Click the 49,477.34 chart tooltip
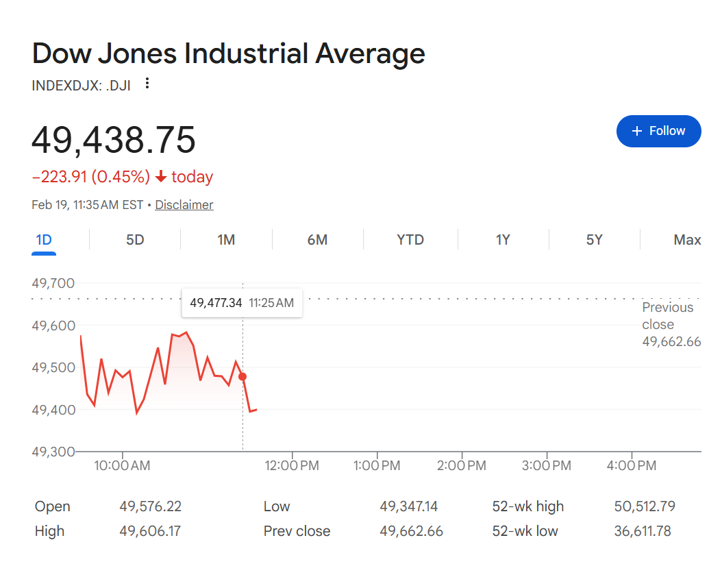 coord(242,303)
